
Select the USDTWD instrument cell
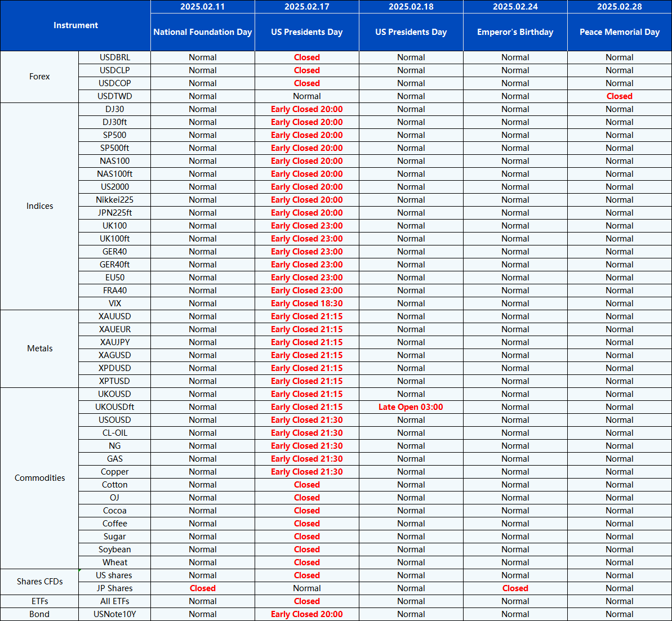point(115,96)
